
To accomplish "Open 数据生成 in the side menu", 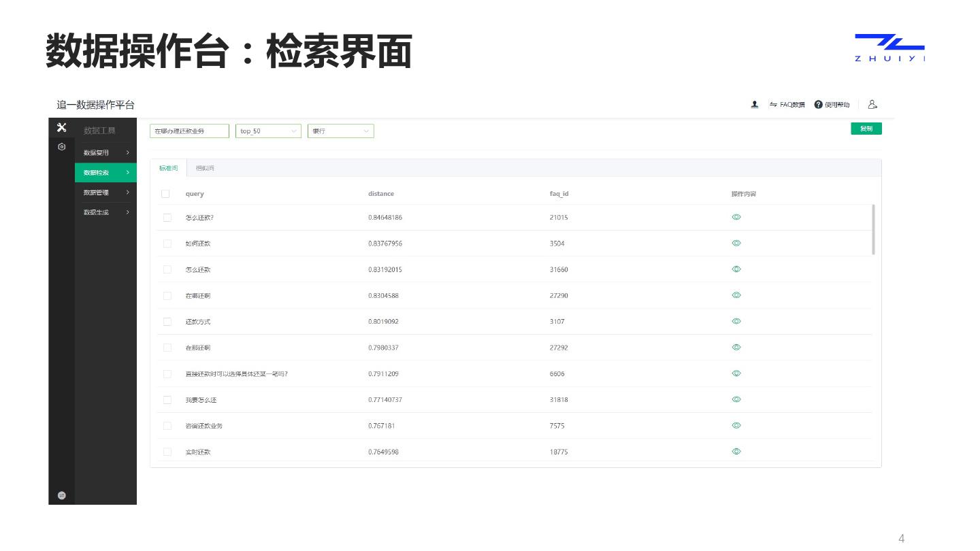I will coord(105,212).
